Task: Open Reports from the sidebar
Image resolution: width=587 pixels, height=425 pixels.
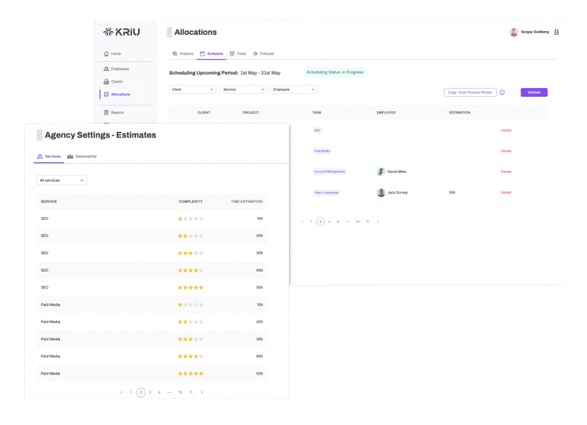Action: 114,112
